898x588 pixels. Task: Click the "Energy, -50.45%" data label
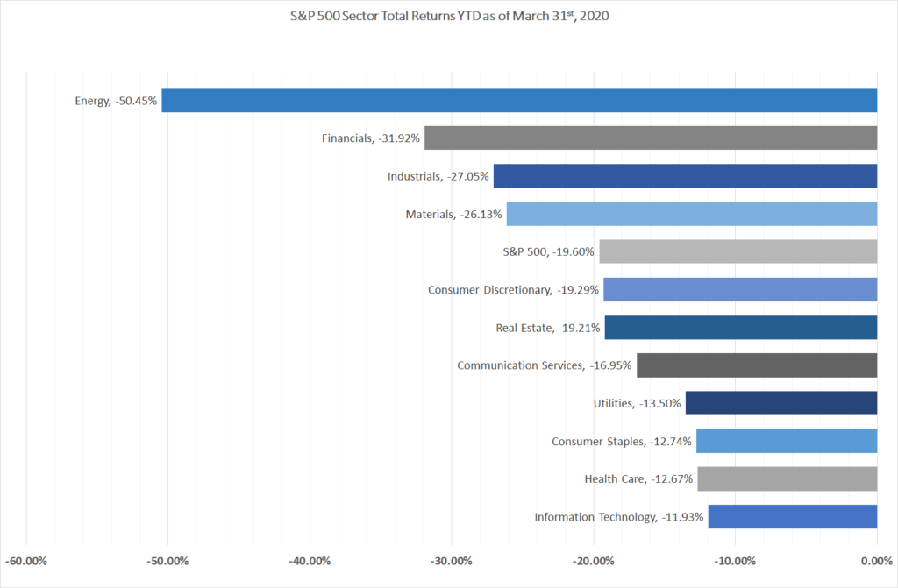tap(116, 101)
